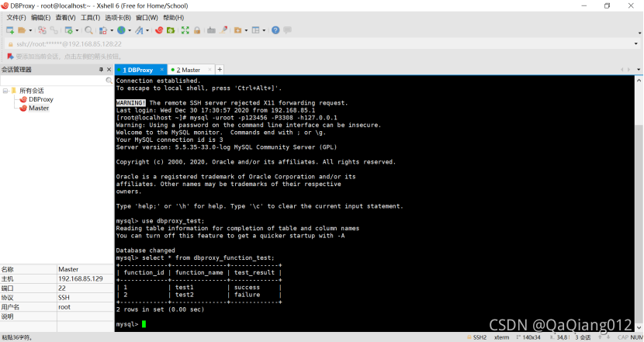
Task: Click the 192.168.85.129 host value
Action: tap(81, 278)
